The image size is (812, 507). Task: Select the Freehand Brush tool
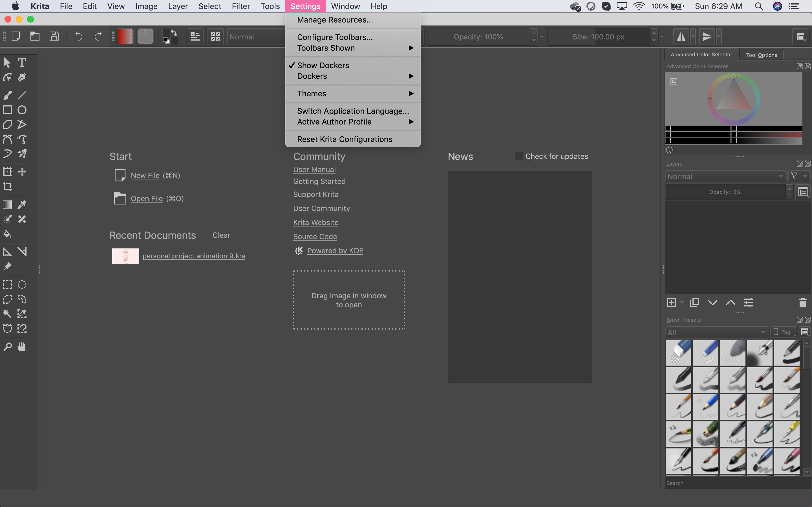[7, 95]
